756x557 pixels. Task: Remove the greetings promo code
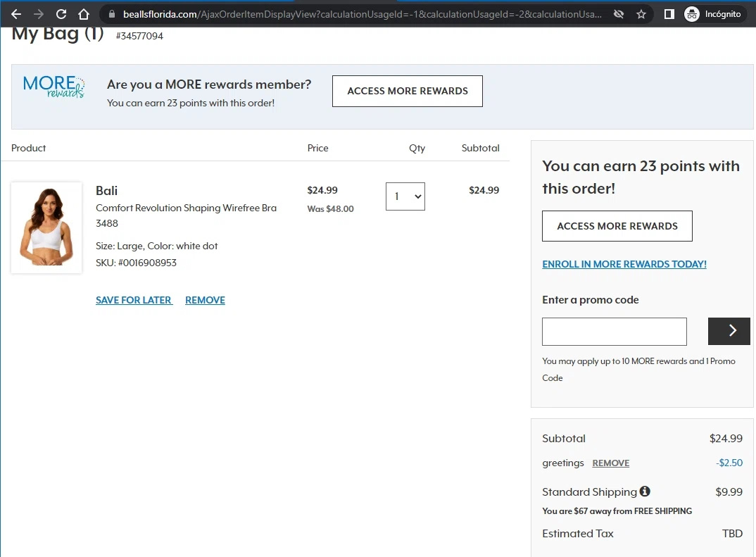tap(610, 463)
